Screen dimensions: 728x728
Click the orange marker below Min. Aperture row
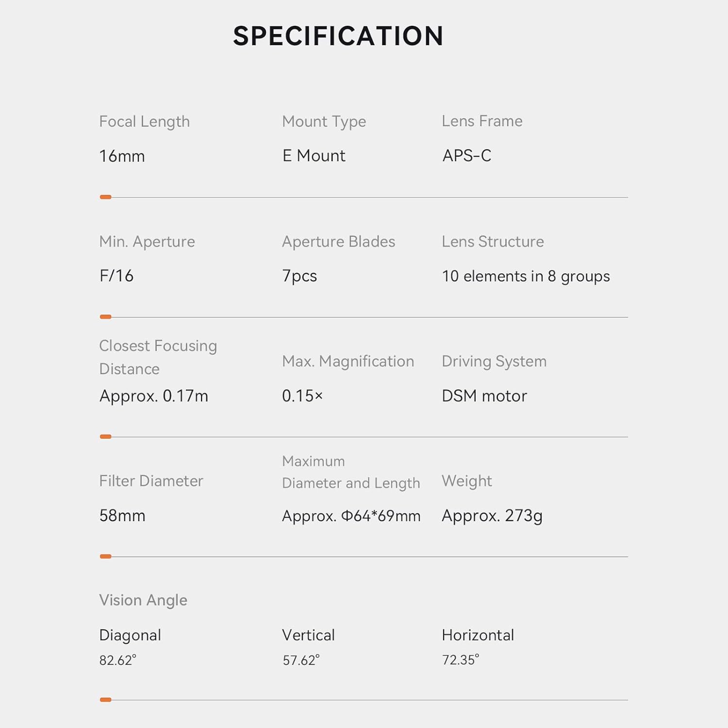[x=106, y=317]
